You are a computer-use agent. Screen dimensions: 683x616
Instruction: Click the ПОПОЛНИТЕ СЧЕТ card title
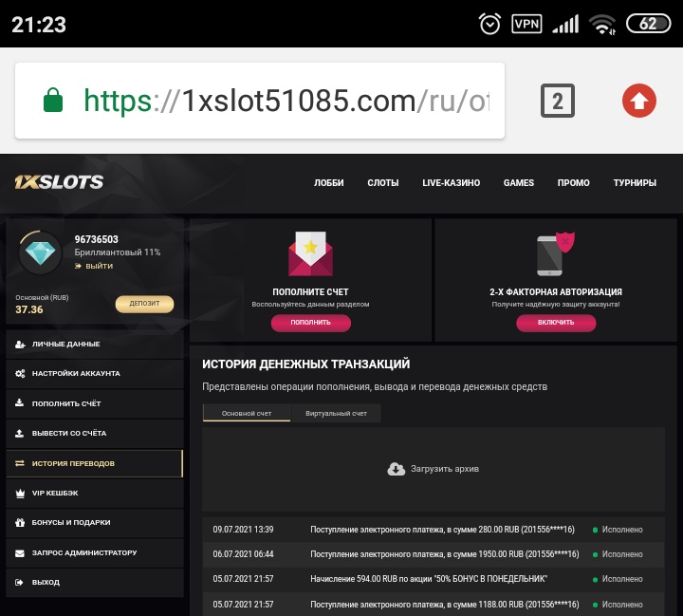(310, 292)
